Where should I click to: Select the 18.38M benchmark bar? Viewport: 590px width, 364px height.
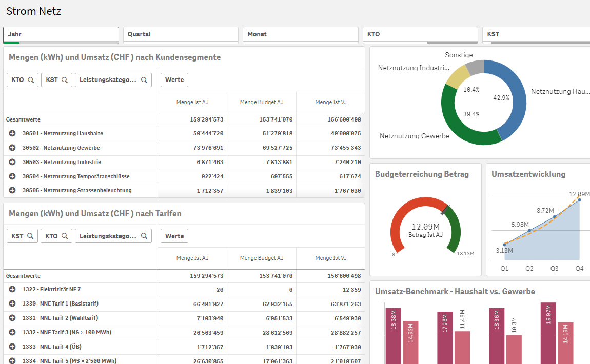(x=393, y=336)
